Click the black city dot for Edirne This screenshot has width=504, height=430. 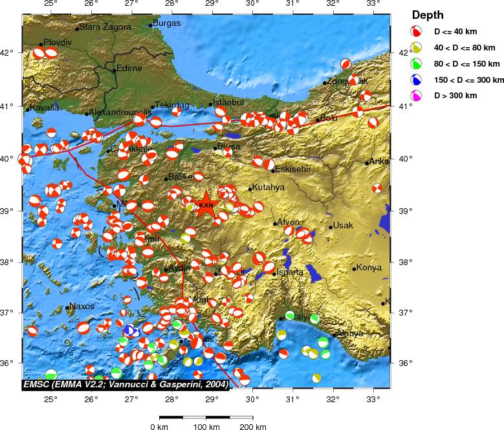[115, 70]
